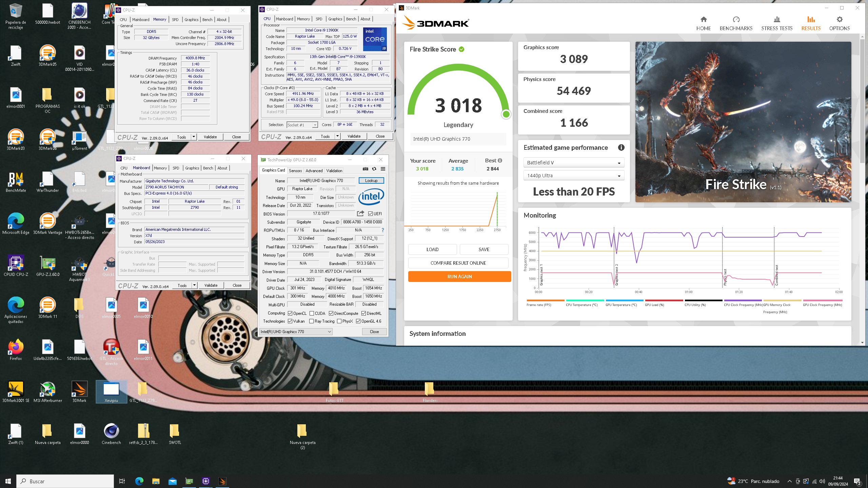Open Socket #1 selection dropdown in CPU-Z

(302, 125)
